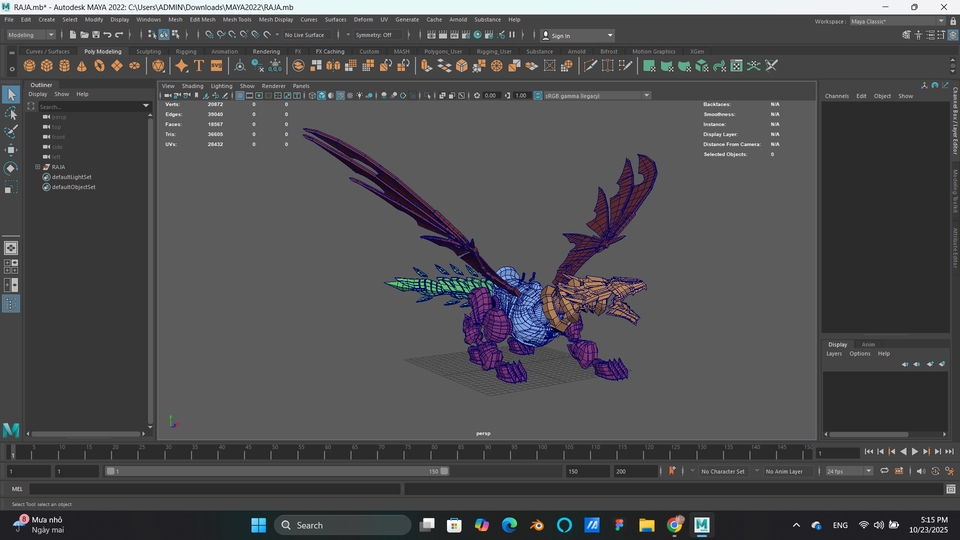Create a new scene with the toolbar icon

pos(72,35)
